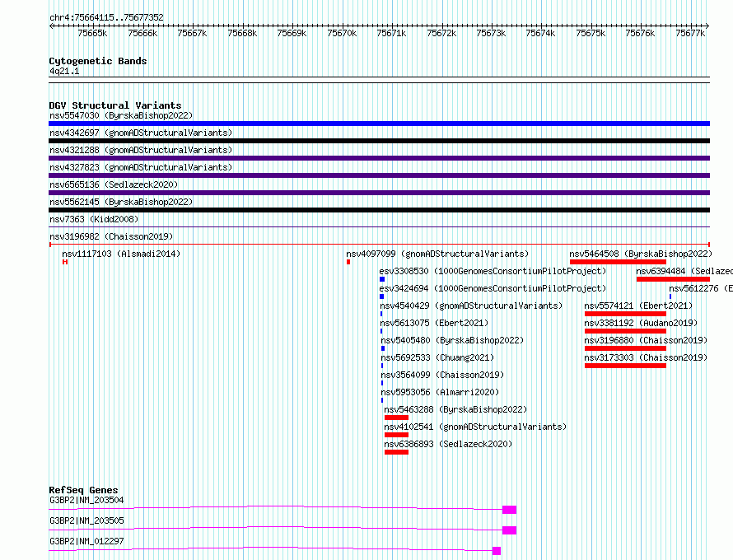This screenshot has width=733, height=560.
Task: Click nsv3381192 (Audano2019) label
Action: point(641,323)
